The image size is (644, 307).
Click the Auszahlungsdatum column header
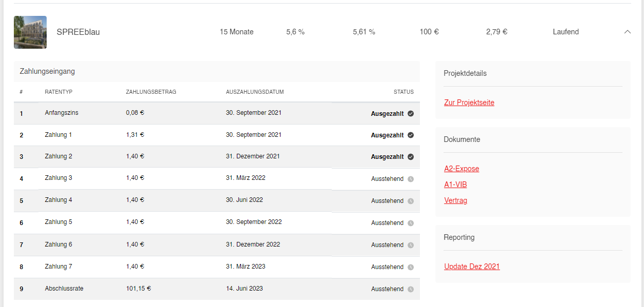255,92
